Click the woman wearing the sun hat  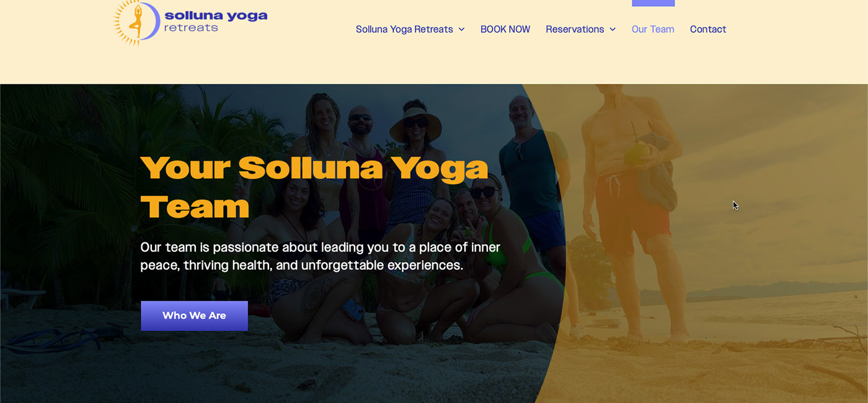click(414, 155)
